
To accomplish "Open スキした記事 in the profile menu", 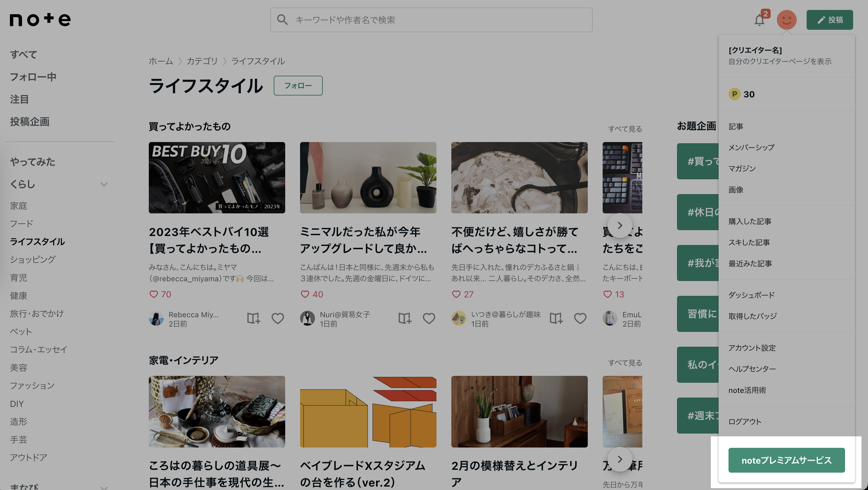I will pyautogui.click(x=749, y=242).
